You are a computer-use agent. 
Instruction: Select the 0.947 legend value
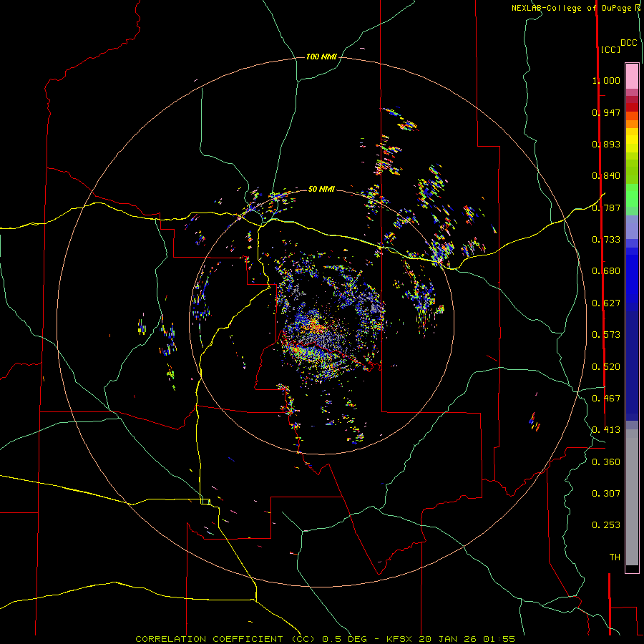coord(606,112)
